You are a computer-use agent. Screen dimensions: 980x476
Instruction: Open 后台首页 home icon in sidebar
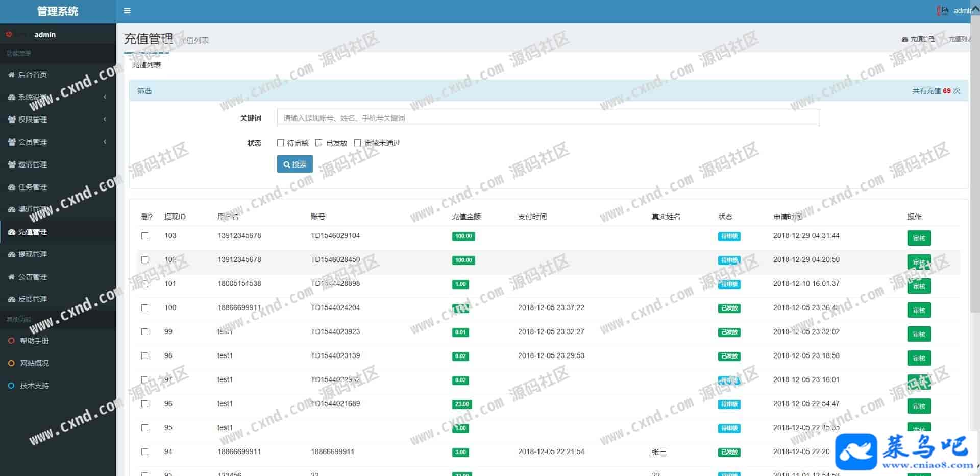(x=12, y=75)
